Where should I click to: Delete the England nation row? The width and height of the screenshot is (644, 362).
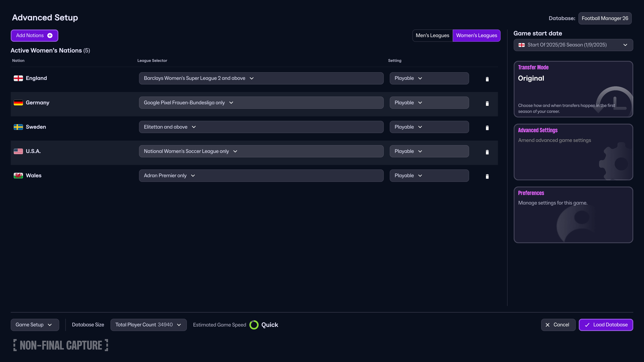coord(487,79)
